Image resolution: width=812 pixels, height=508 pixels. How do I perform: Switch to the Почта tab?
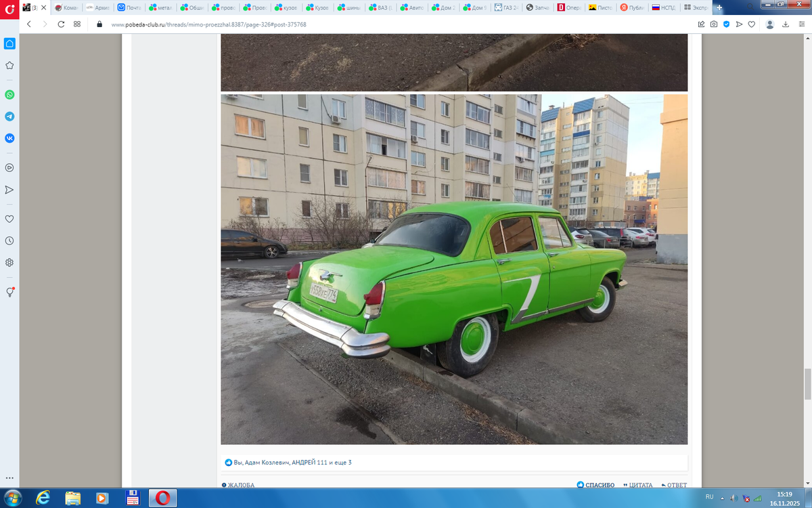130,7
